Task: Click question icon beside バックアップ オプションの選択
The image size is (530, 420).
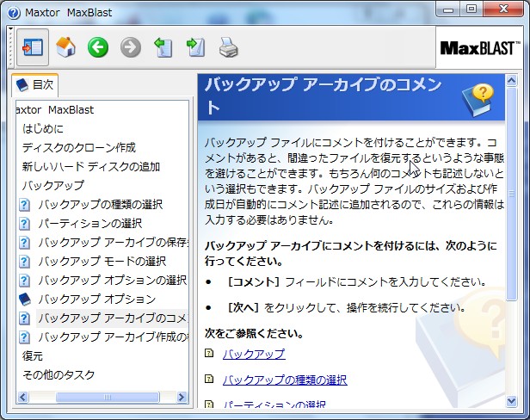Action: (x=24, y=281)
